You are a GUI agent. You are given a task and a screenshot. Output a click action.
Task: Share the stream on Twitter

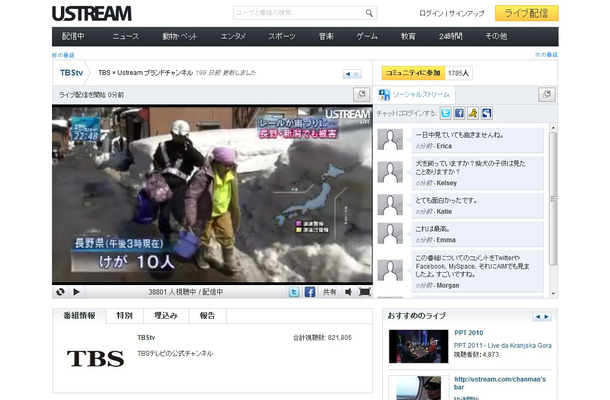pos(294,292)
